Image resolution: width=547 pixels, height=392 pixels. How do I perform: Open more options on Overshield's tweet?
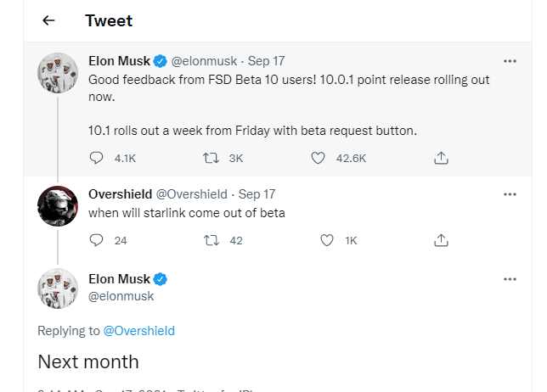tap(510, 194)
